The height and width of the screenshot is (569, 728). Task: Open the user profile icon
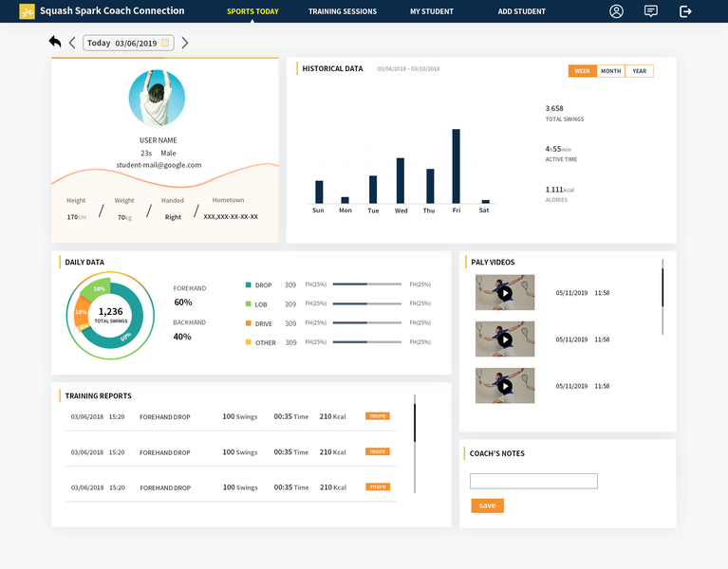[616, 11]
